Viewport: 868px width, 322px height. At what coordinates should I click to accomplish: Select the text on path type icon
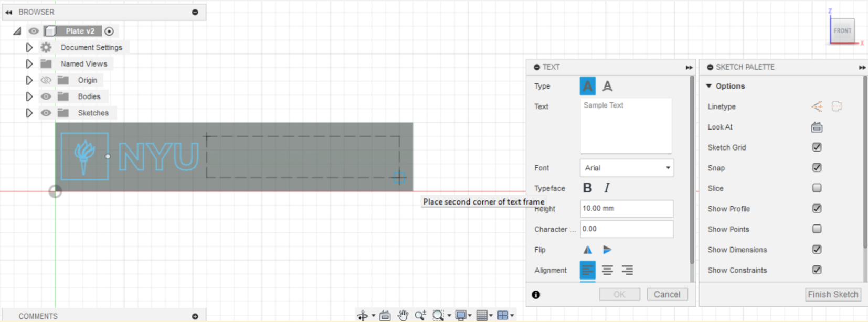(x=607, y=86)
